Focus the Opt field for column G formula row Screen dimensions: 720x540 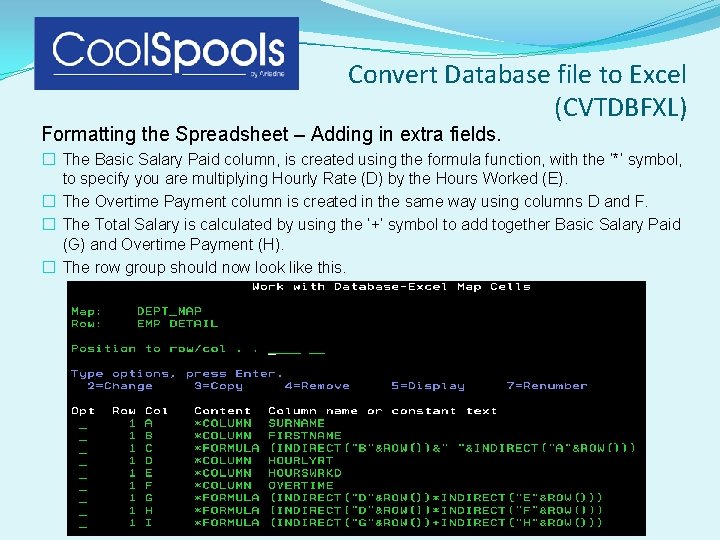click(x=83, y=499)
